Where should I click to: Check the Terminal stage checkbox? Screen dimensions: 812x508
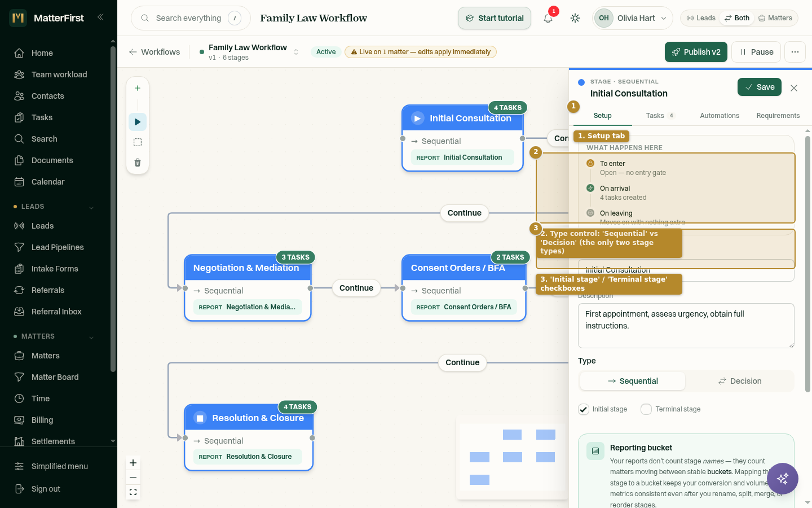[x=646, y=409]
